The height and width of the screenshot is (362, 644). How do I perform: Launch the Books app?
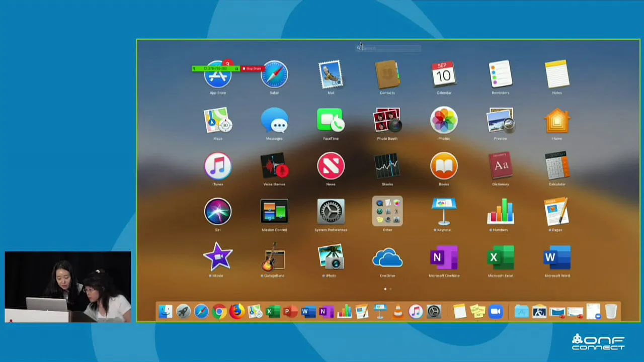(444, 166)
